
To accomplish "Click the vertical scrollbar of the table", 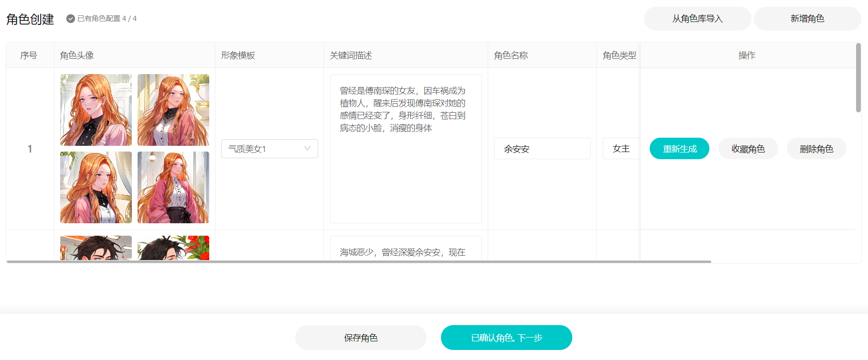I will click(x=858, y=78).
